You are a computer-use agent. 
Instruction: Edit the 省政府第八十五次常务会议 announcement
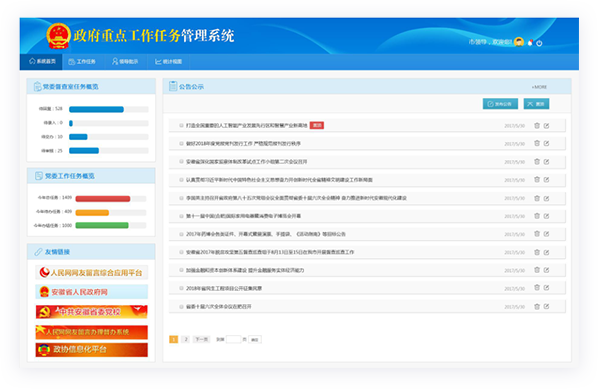tap(547, 198)
